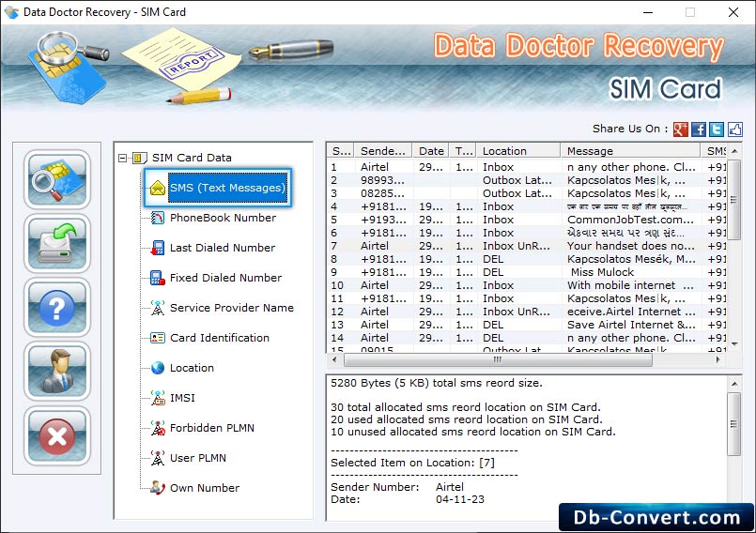Select IMSI tree item label
This screenshot has height=533, width=756.
pyautogui.click(x=182, y=398)
